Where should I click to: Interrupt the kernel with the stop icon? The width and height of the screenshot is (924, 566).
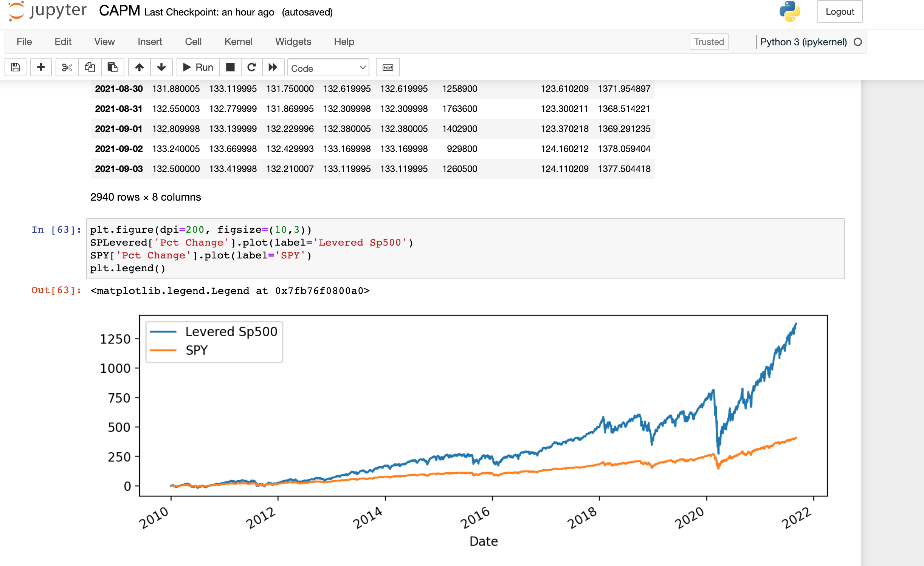pyautogui.click(x=230, y=67)
